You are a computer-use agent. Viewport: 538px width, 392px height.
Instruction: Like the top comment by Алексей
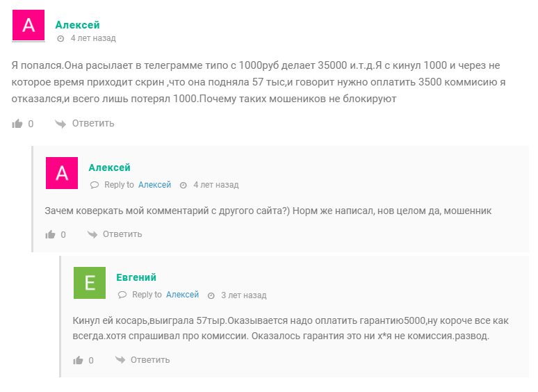point(17,124)
